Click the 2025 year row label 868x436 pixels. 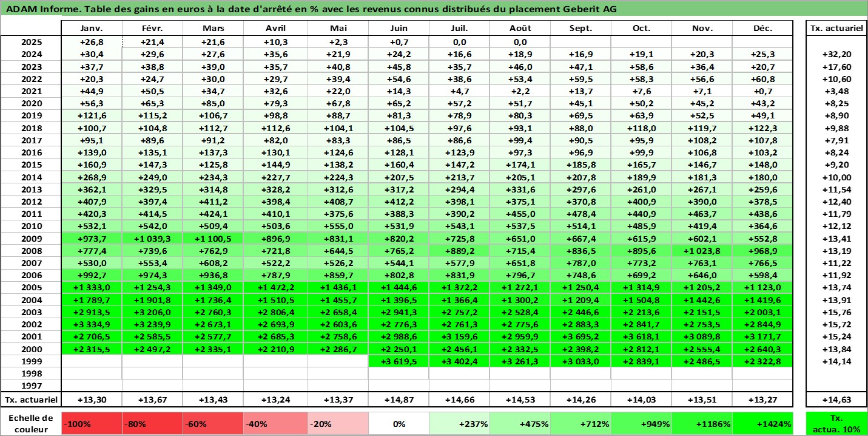[x=31, y=42]
